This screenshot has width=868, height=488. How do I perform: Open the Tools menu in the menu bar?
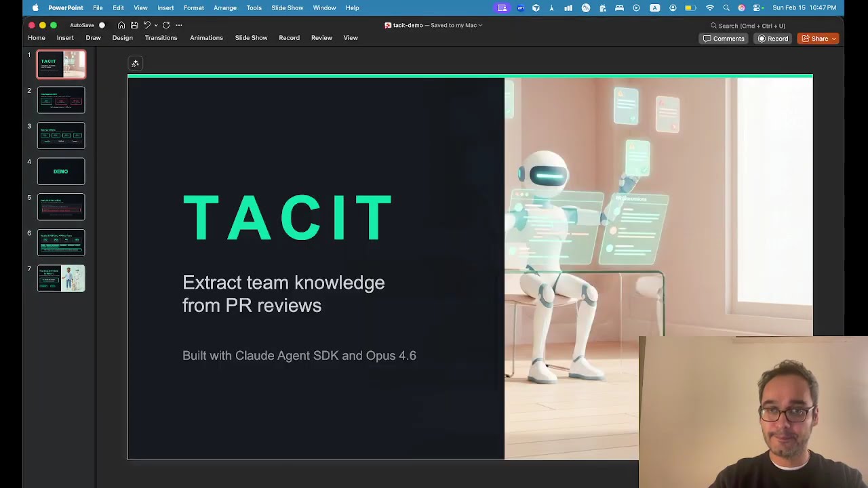pyautogui.click(x=254, y=8)
